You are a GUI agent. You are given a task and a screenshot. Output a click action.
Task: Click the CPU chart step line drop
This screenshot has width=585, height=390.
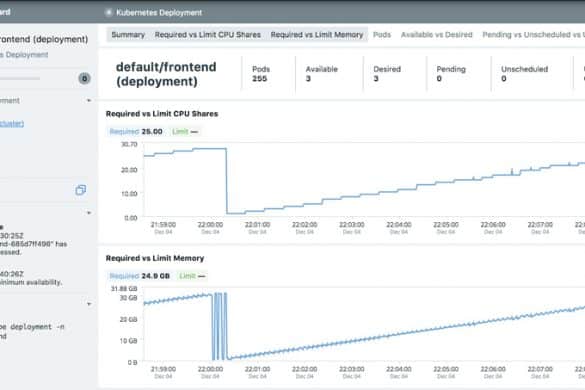[226, 181]
